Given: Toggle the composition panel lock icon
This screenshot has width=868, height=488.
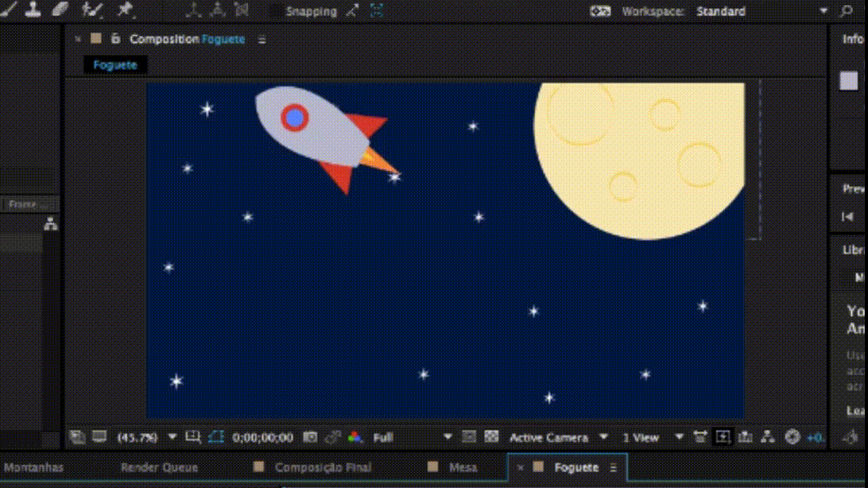Looking at the screenshot, I should click(115, 39).
